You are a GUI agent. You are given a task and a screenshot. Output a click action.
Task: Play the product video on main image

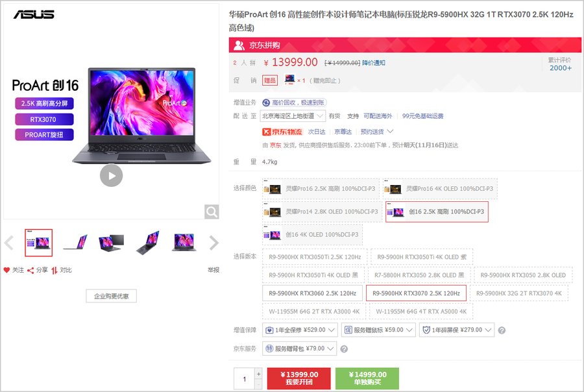pyautogui.click(x=111, y=175)
